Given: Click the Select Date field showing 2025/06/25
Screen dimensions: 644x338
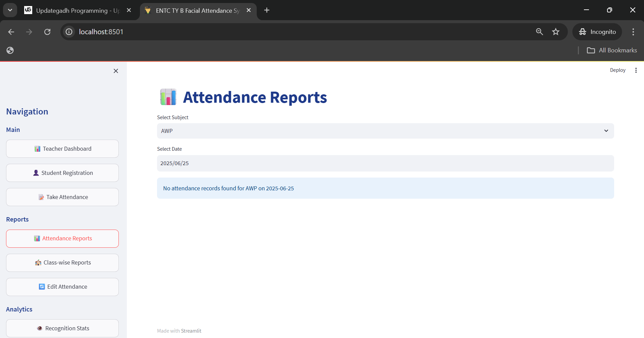Looking at the screenshot, I should 385,163.
